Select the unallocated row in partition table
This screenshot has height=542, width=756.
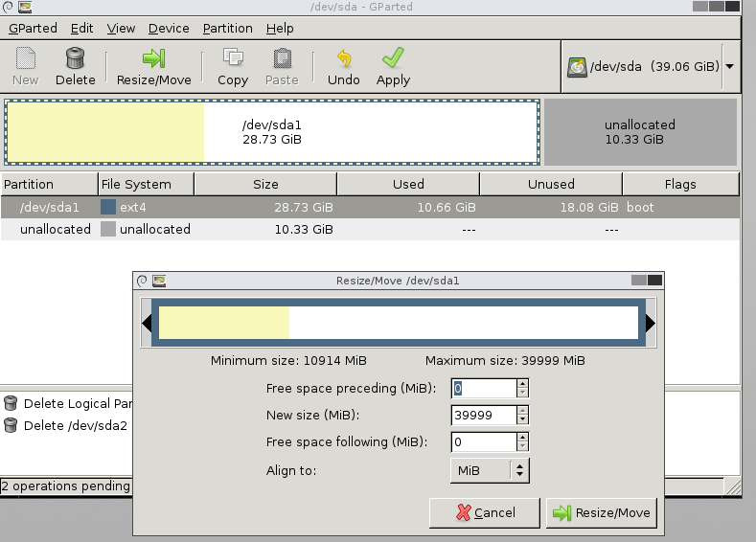pos(370,229)
